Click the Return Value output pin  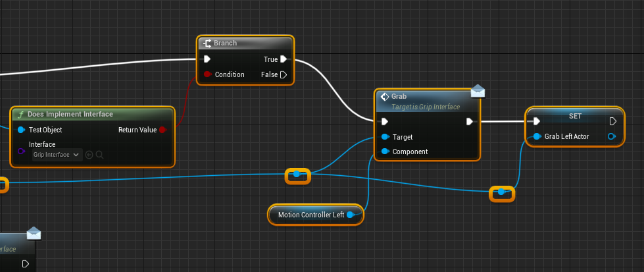[x=162, y=130]
